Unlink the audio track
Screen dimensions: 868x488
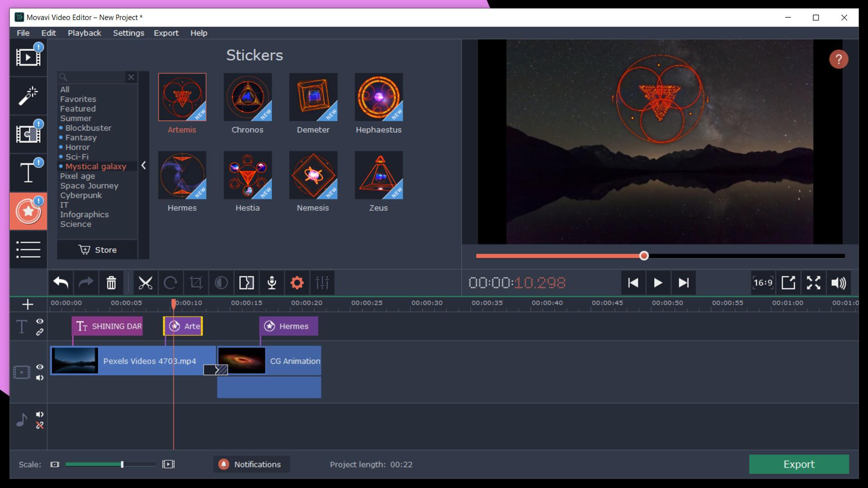pos(40,425)
